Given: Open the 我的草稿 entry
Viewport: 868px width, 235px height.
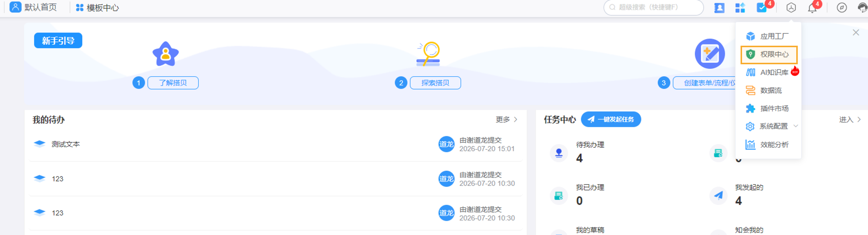Looking at the screenshot, I should pos(590,230).
